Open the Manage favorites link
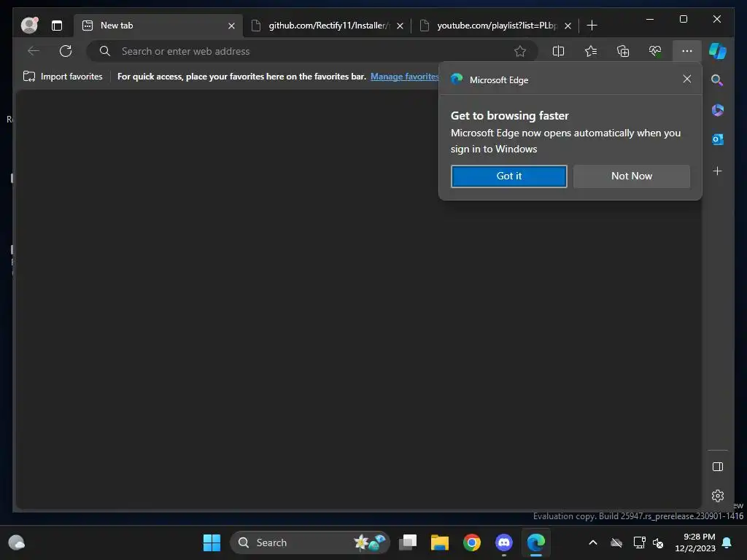The image size is (747, 560). pyautogui.click(x=404, y=76)
